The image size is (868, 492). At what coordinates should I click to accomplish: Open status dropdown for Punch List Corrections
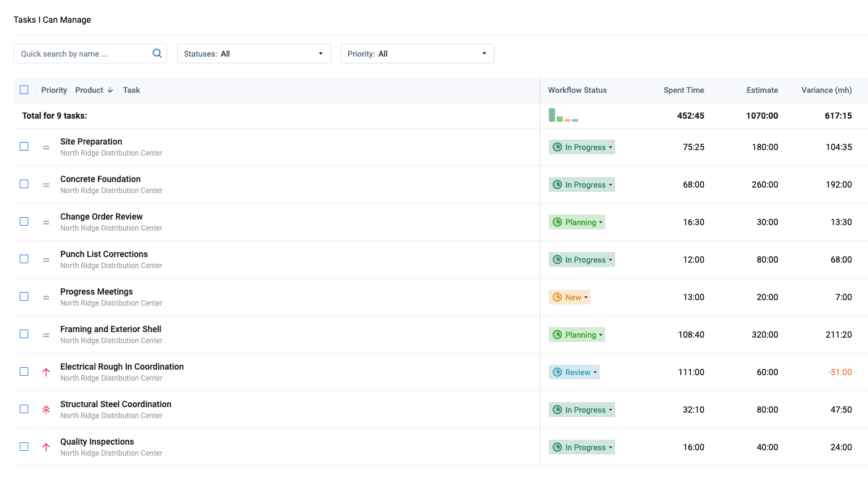582,260
